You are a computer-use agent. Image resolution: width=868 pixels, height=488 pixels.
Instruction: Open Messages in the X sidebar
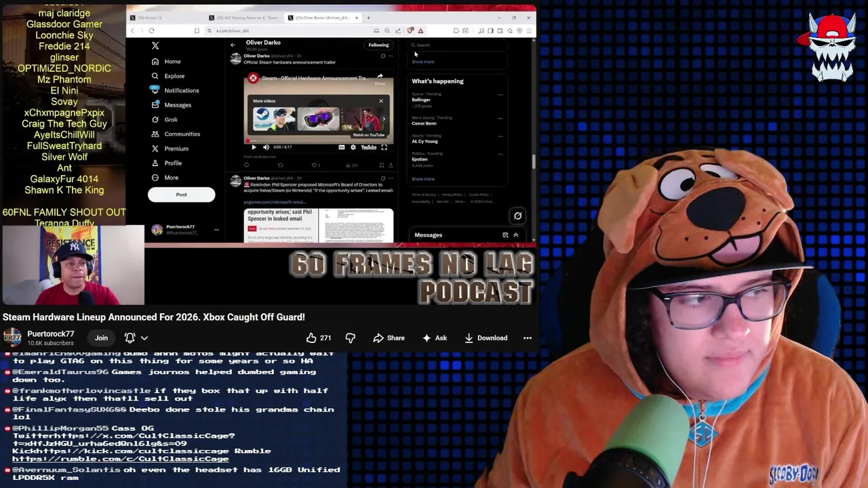(171, 105)
